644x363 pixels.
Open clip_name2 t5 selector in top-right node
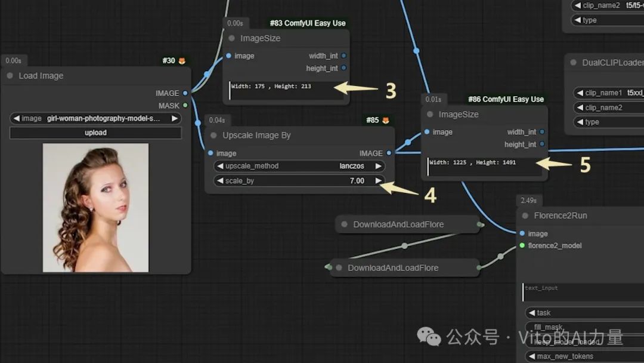pyautogui.click(x=608, y=5)
